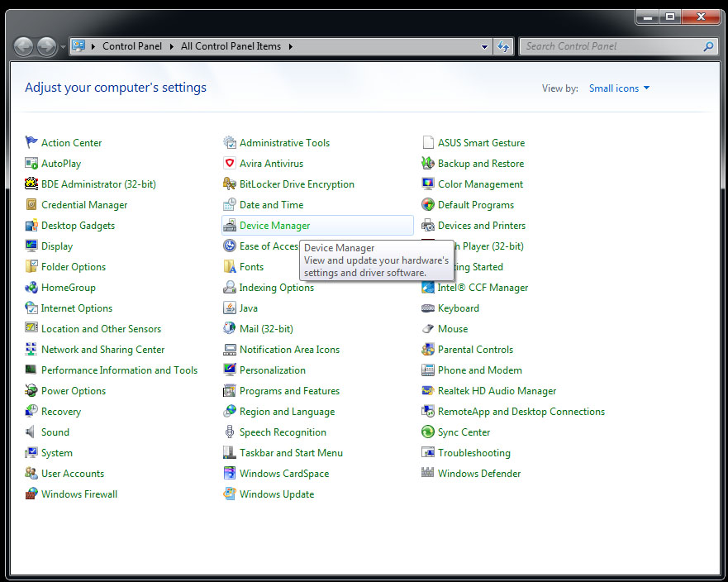Click the Windows Update icon
Viewport: 728px width, 582px height.
point(230,494)
